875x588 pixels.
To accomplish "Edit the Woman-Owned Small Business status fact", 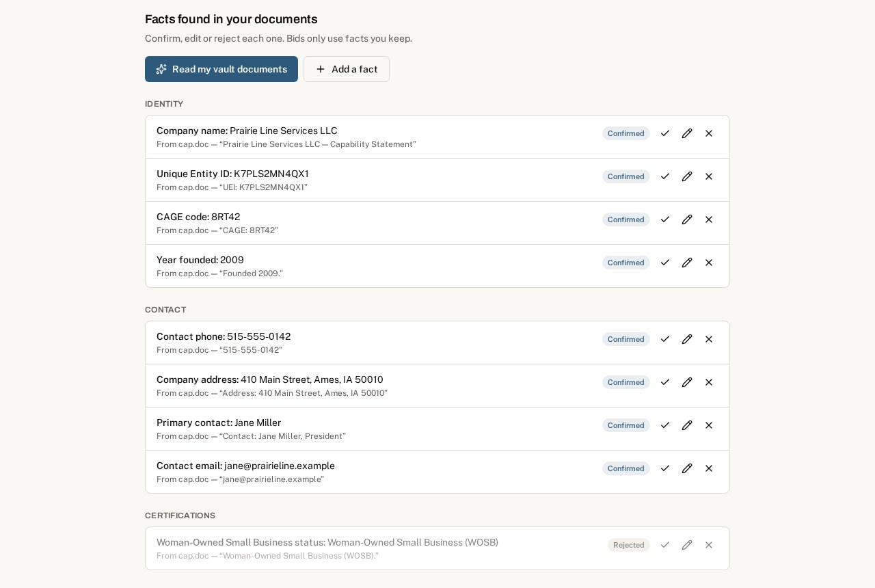I will click(687, 545).
